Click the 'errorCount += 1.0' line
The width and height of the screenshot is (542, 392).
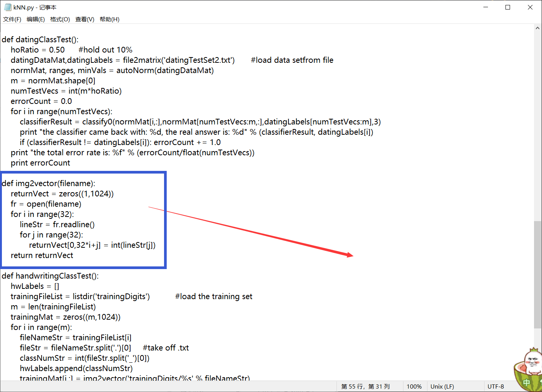point(120,142)
